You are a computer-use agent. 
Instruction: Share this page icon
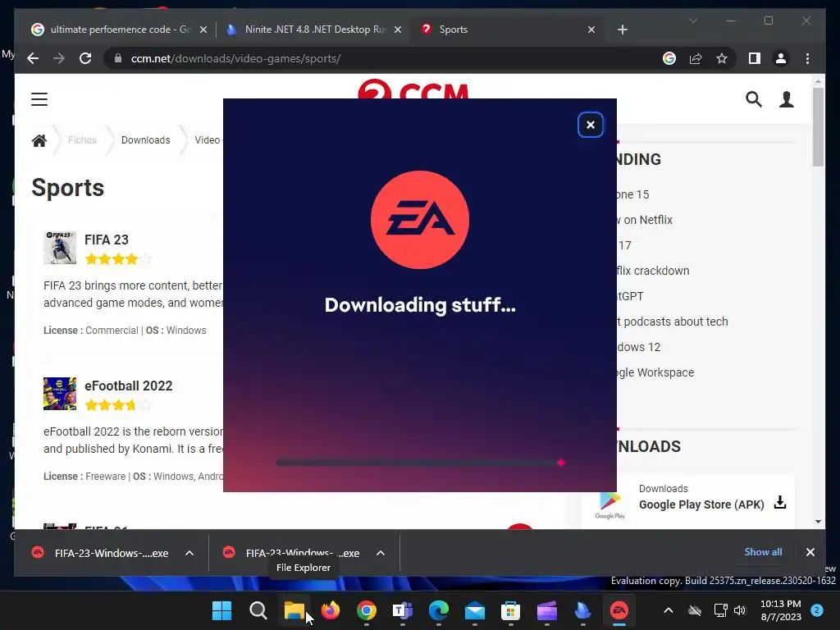tap(696, 58)
